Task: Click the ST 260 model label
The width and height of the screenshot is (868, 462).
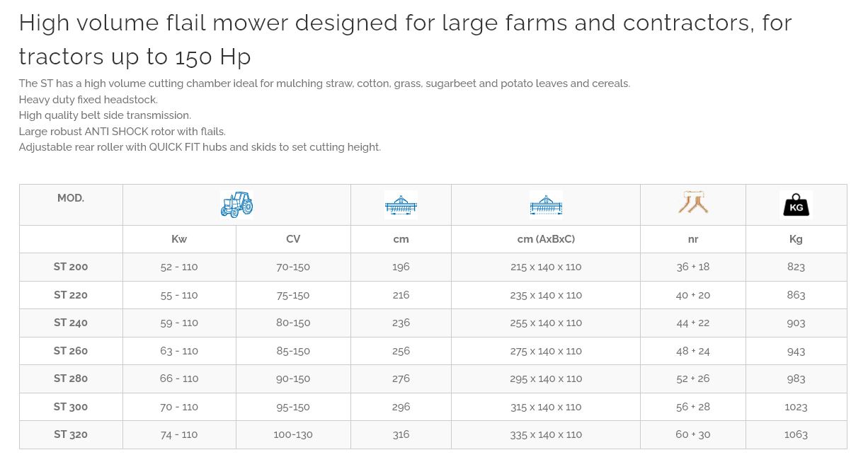Action: pos(71,351)
